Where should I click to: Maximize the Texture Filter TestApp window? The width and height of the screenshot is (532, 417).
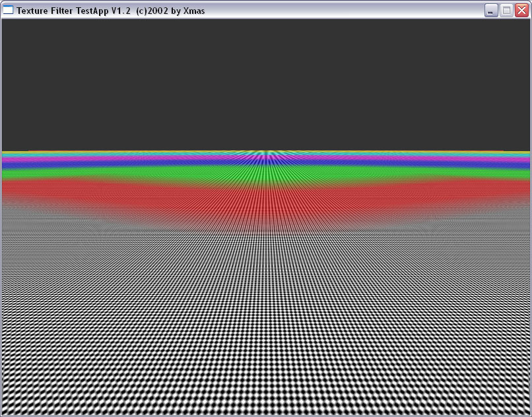(506, 10)
